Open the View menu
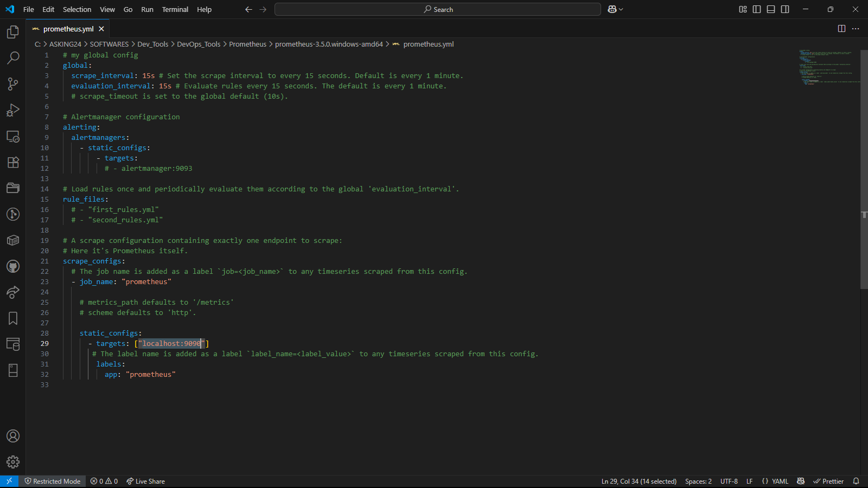The height and width of the screenshot is (488, 868). coord(107,9)
